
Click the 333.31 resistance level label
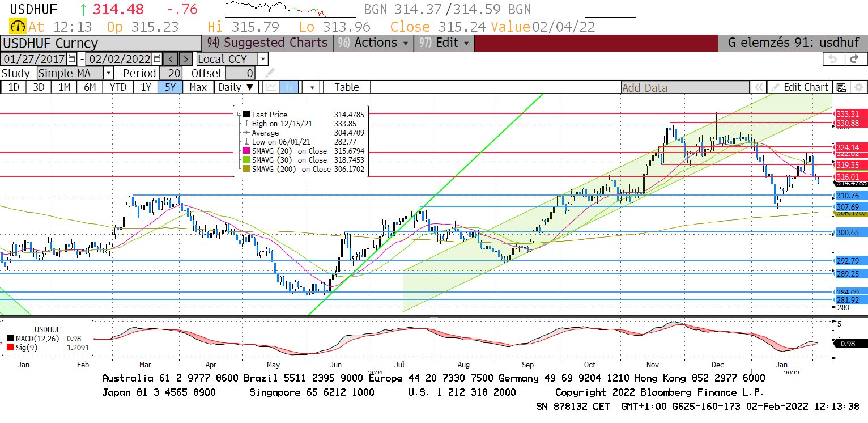click(851, 114)
